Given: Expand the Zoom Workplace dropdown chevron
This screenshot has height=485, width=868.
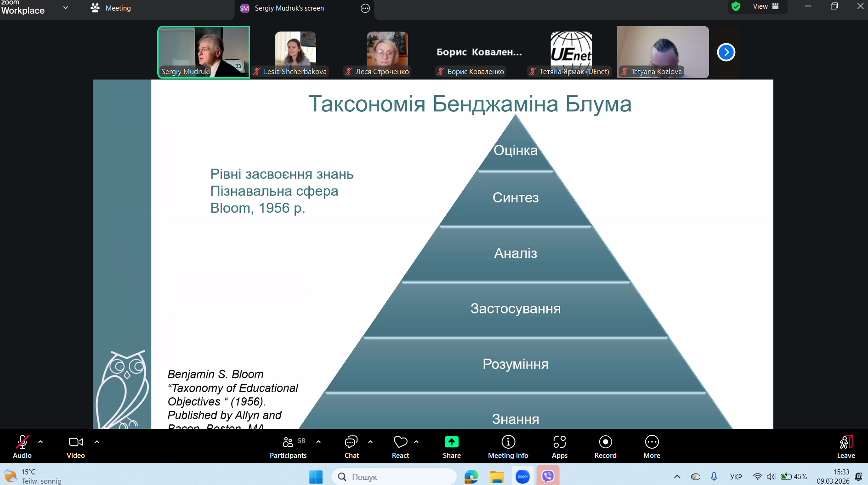Looking at the screenshot, I should pyautogui.click(x=66, y=7).
